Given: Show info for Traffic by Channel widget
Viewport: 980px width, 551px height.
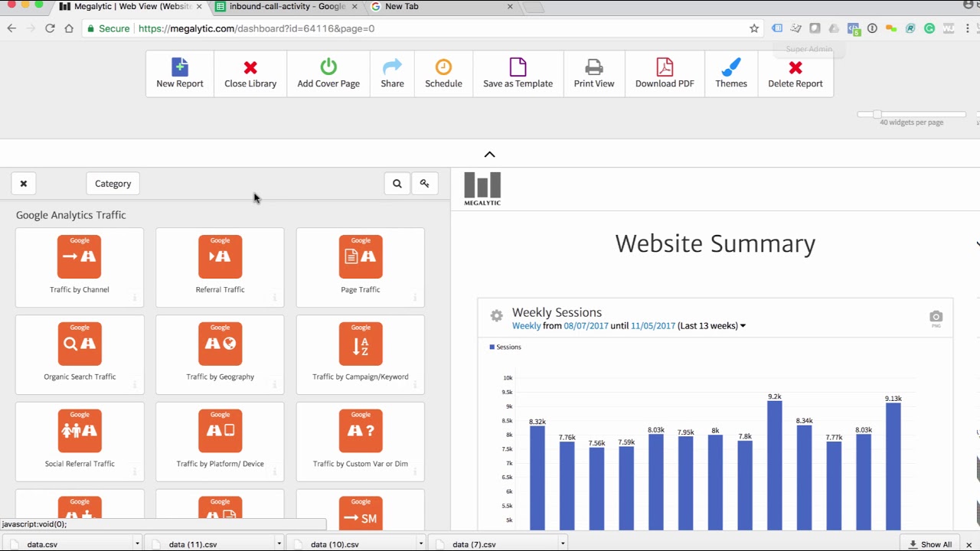Looking at the screenshot, I should click(x=135, y=298).
